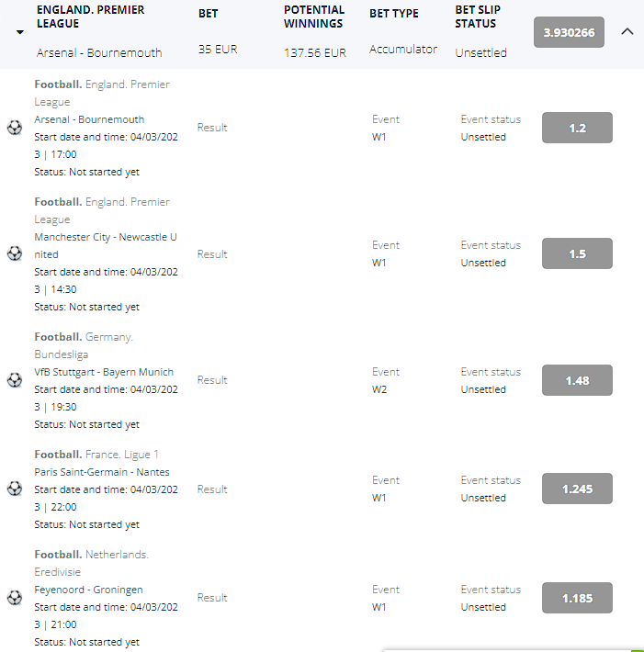Open the Manchester City - Newcastle United match
This screenshot has height=652, width=644.
[x=106, y=245]
